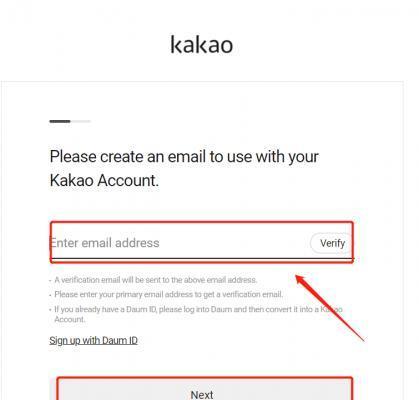Click the 'Kakao Account.' heading line
The height and width of the screenshot is (400, 419).
104,180
